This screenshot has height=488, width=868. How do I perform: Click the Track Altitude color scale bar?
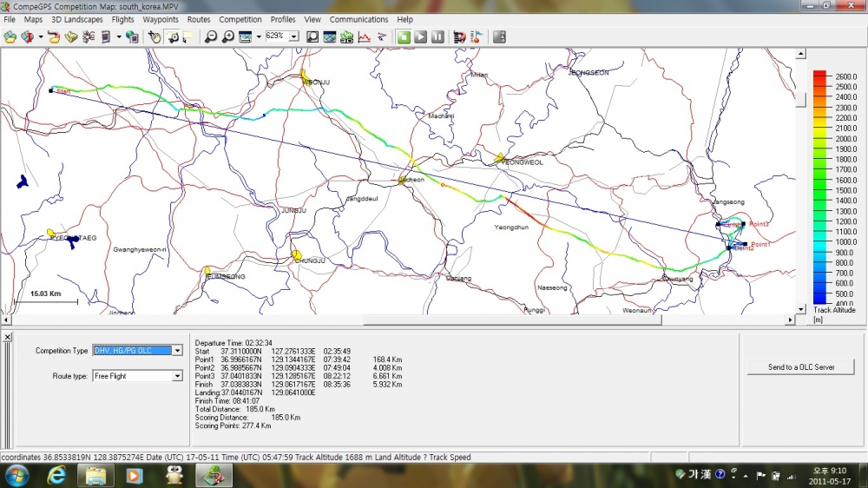(x=819, y=188)
